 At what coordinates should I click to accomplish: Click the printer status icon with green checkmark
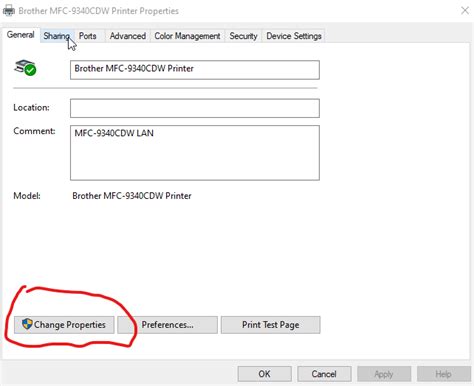(25, 68)
